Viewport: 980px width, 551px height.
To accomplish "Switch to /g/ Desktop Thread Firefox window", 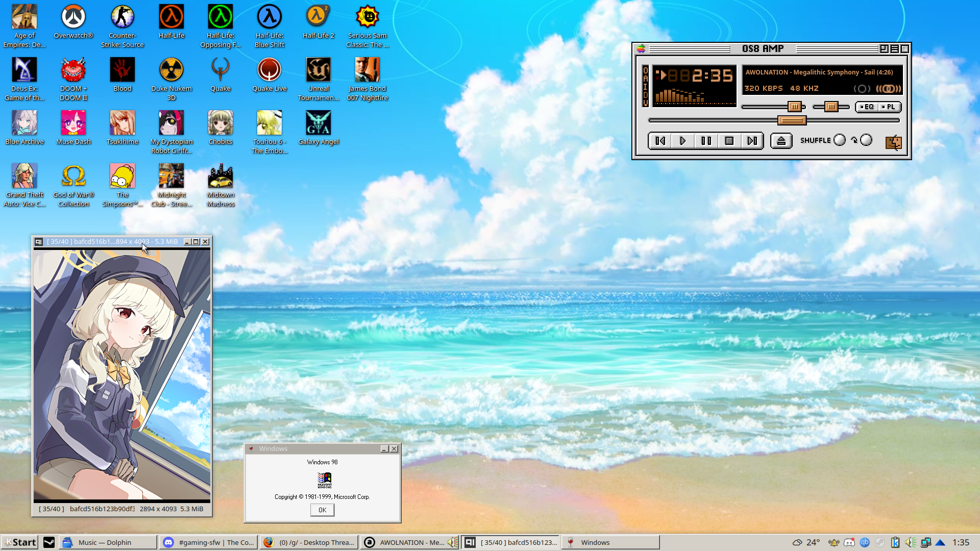I will (x=309, y=542).
